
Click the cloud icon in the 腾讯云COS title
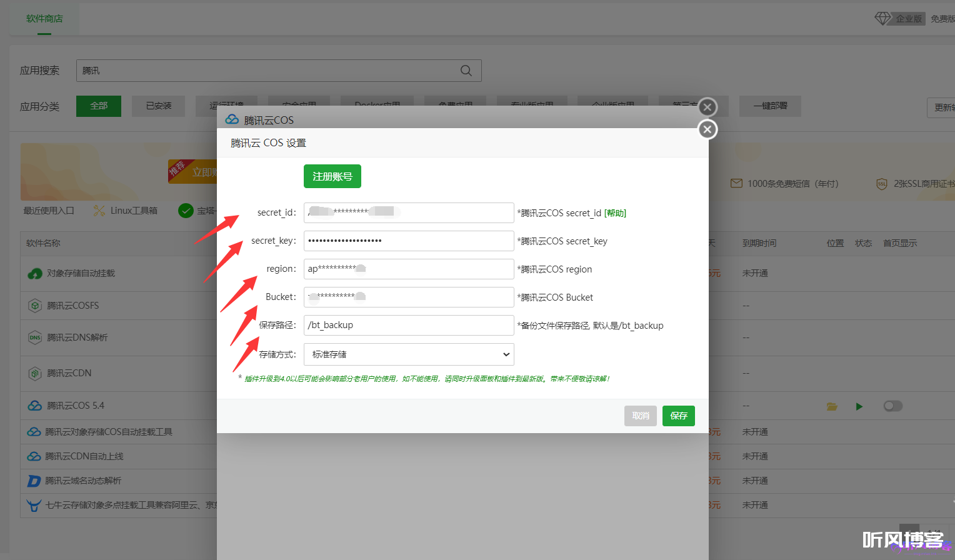232,119
